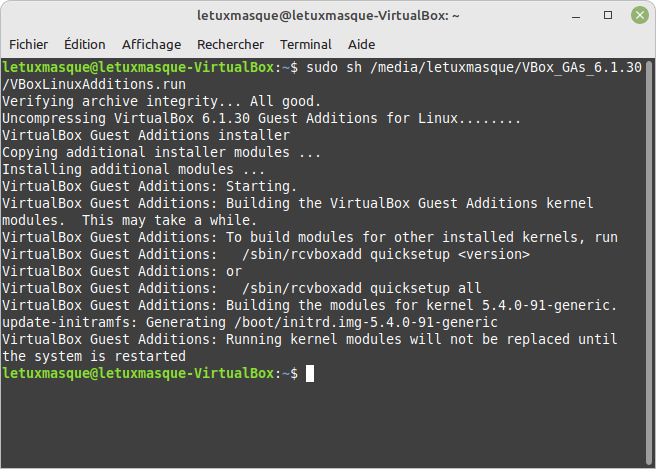Click the terminal vertical scrollbar
The width and height of the screenshot is (656, 469).
point(649,263)
